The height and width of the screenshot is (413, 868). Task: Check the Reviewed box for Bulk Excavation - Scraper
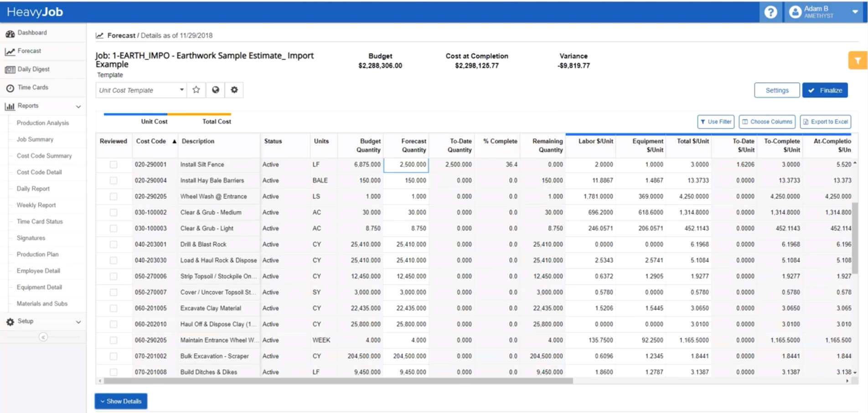tap(114, 356)
